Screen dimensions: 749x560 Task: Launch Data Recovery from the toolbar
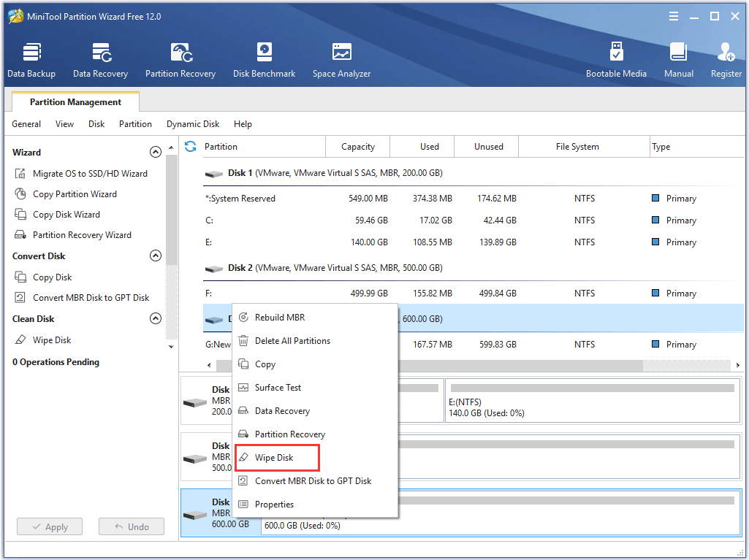pos(100,60)
